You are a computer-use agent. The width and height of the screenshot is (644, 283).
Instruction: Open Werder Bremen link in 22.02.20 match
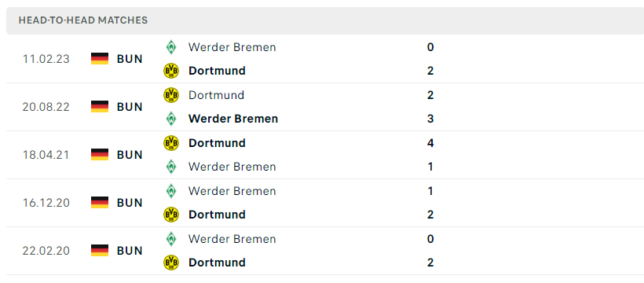coord(232,238)
